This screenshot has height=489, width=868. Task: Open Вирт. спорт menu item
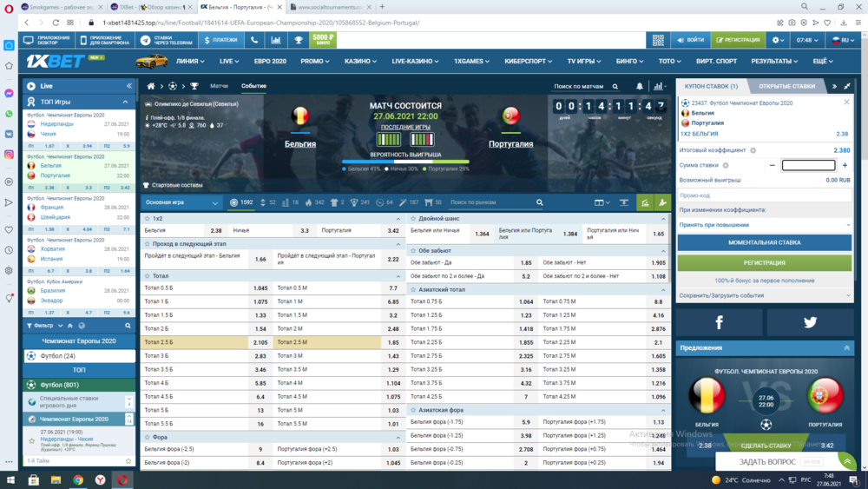[x=716, y=62]
